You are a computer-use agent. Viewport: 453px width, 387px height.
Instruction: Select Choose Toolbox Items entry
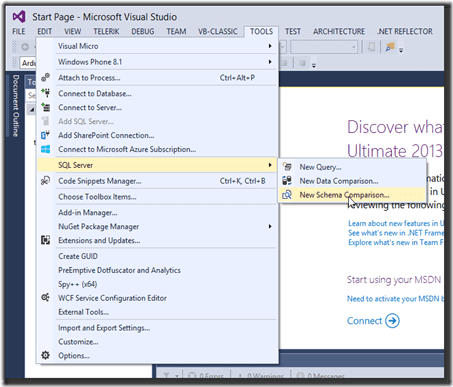point(157,197)
